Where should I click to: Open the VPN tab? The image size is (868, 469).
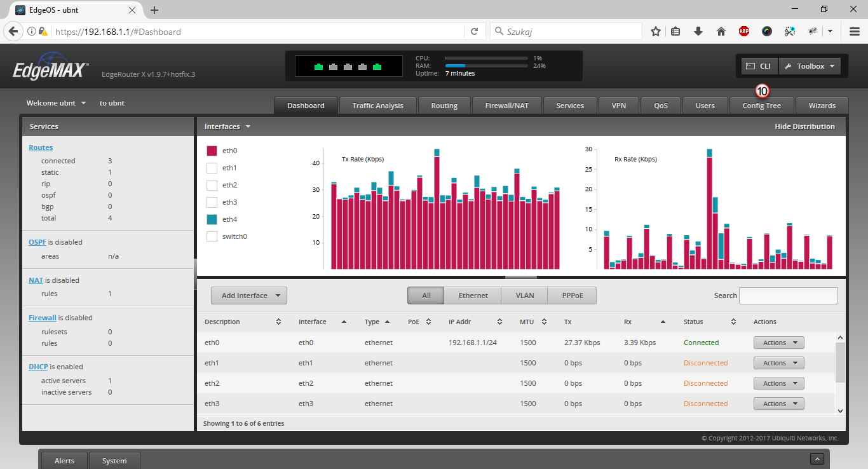(619, 105)
